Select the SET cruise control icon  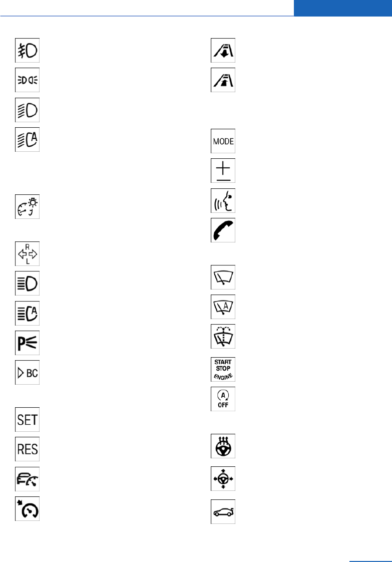tap(27, 419)
